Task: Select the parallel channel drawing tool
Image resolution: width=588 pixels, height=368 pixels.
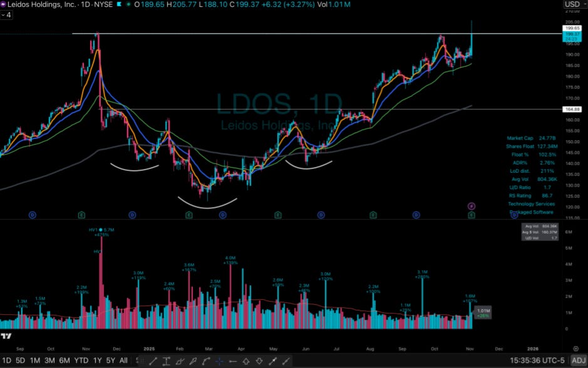Action: (x=180, y=361)
